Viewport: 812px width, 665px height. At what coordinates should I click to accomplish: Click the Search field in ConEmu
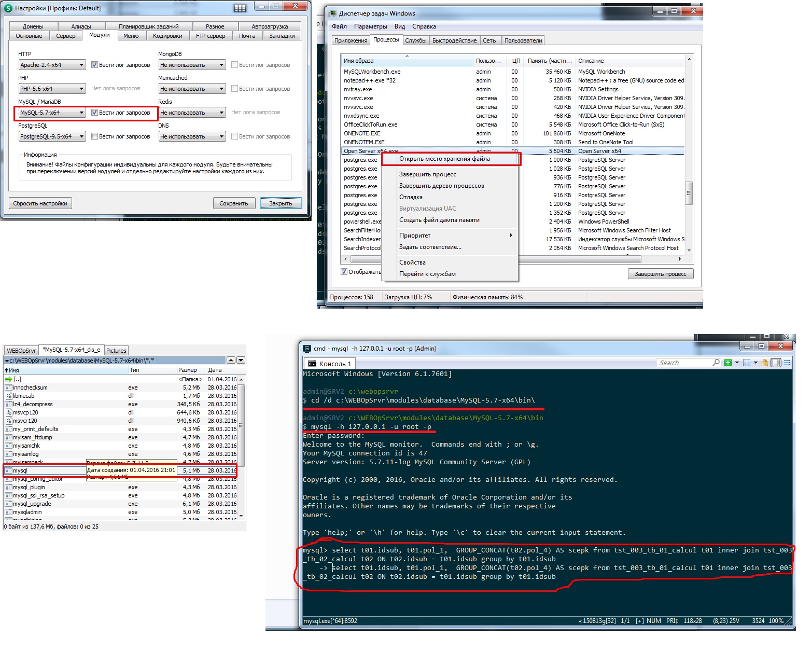click(x=684, y=363)
